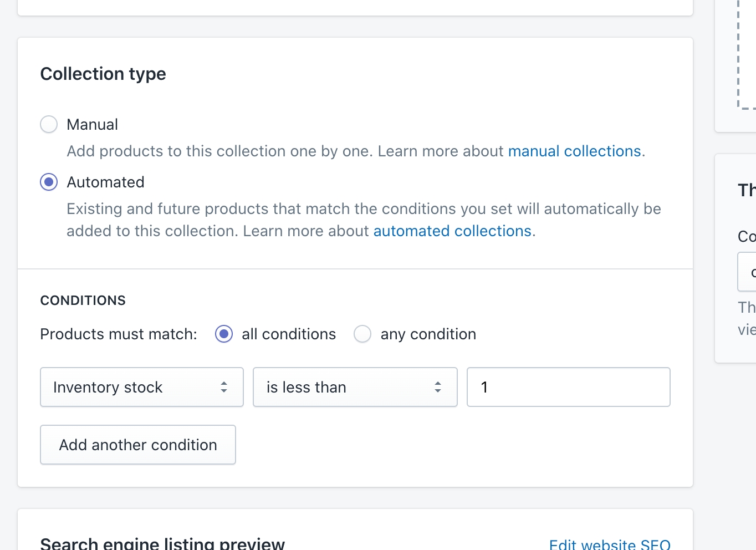Open the 'manual collections' help link
Image resolution: width=756 pixels, height=550 pixels.
(x=574, y=151)
